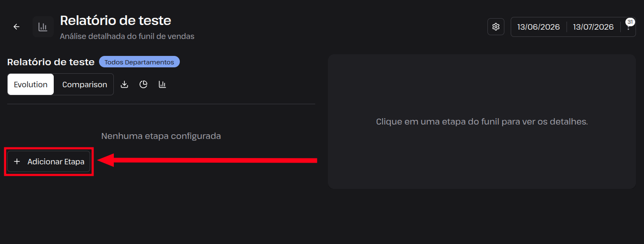The width and height of the screenshot is (644, 244).
Task: Open report settings via the gear icon
Action: (x=496, y=27)
